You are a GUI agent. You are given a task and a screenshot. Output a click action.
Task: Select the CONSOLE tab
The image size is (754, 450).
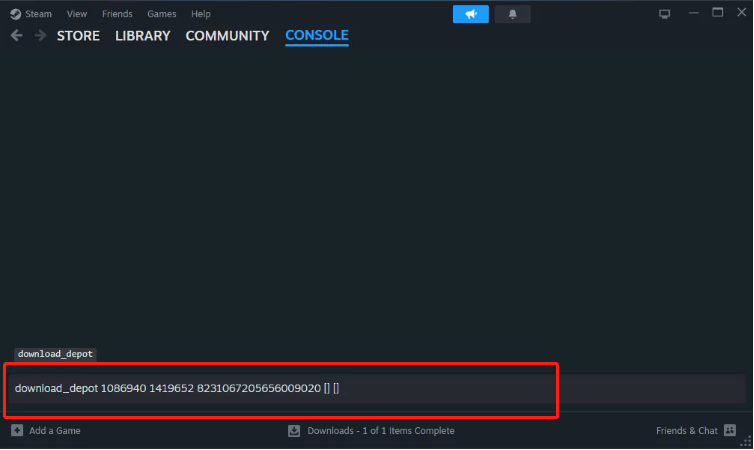tap(317, 36)
